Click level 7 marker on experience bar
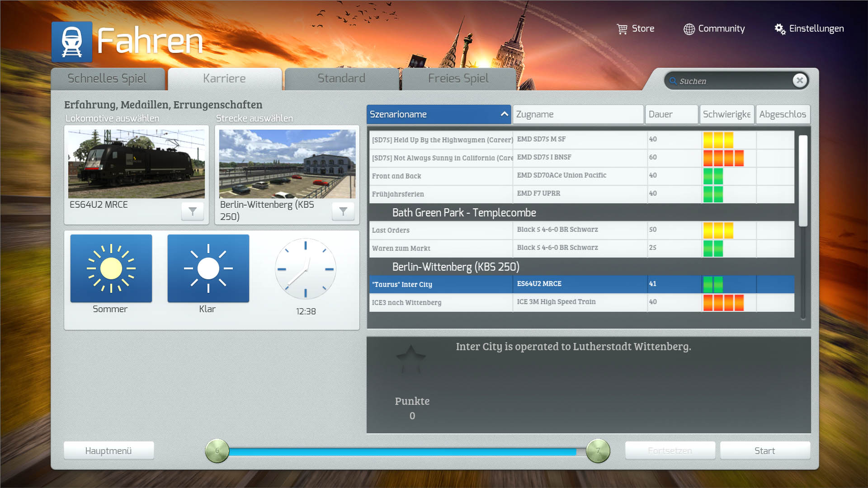Screen dimensions: 868x488 pos(598,450)
